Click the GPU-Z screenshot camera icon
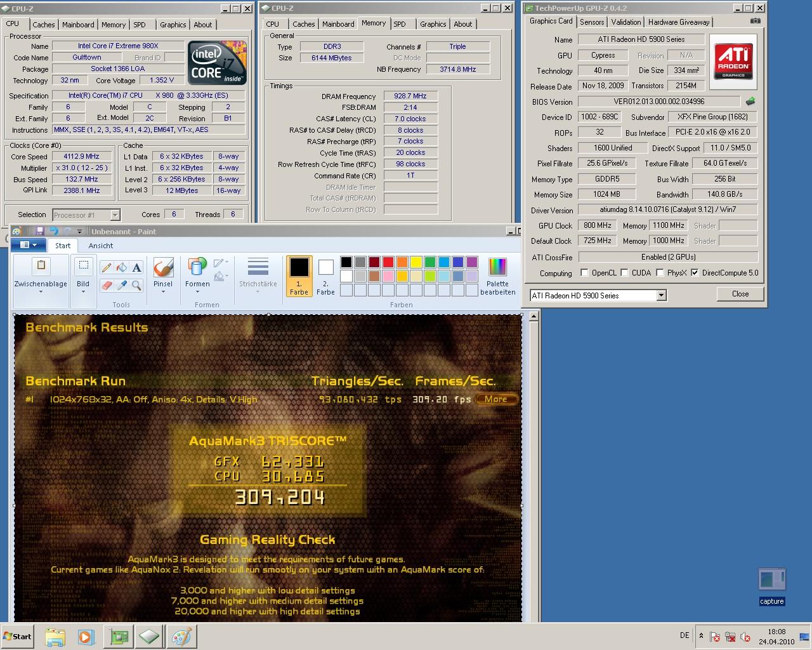Screen dimensions: 812x650 point(755,21)
